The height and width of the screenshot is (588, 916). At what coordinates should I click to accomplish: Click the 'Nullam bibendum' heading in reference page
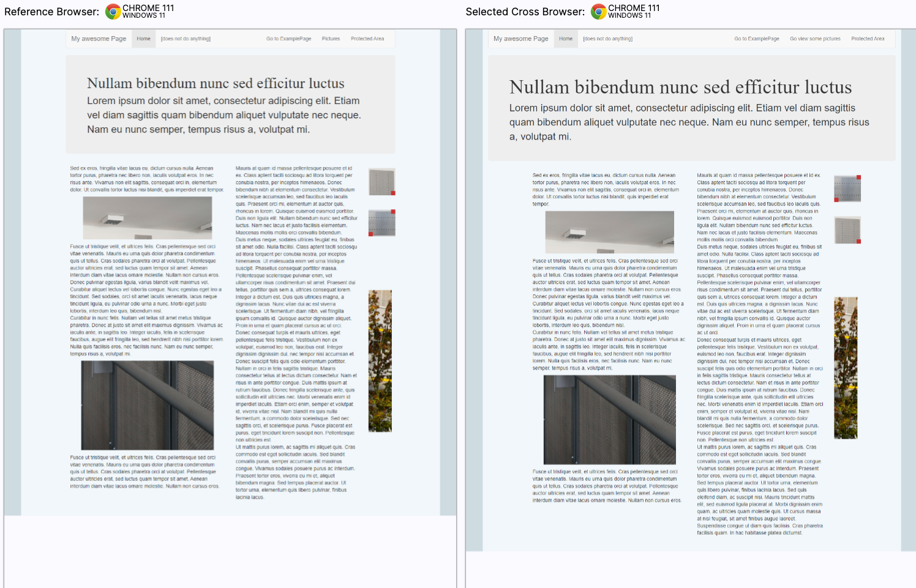216,83
